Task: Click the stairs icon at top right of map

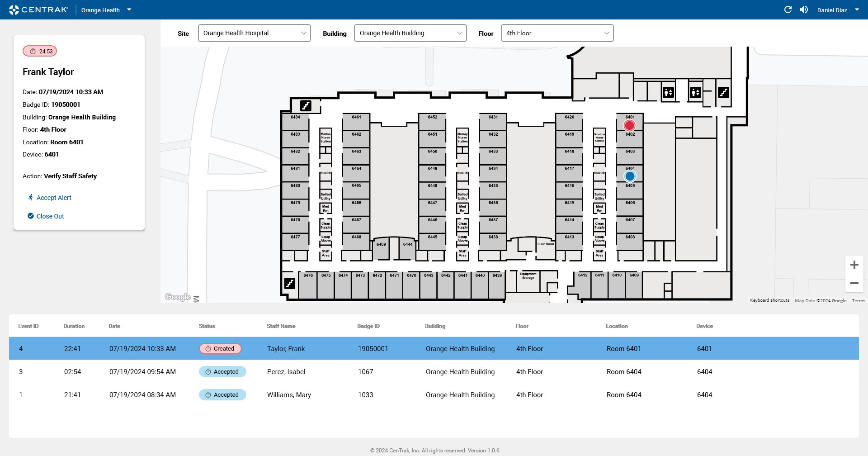Action: tap(723, 92)
